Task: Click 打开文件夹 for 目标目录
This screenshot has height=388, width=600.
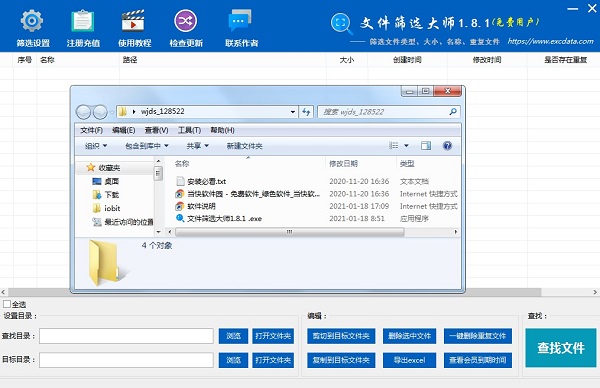Action: click(x=273, y=360)
